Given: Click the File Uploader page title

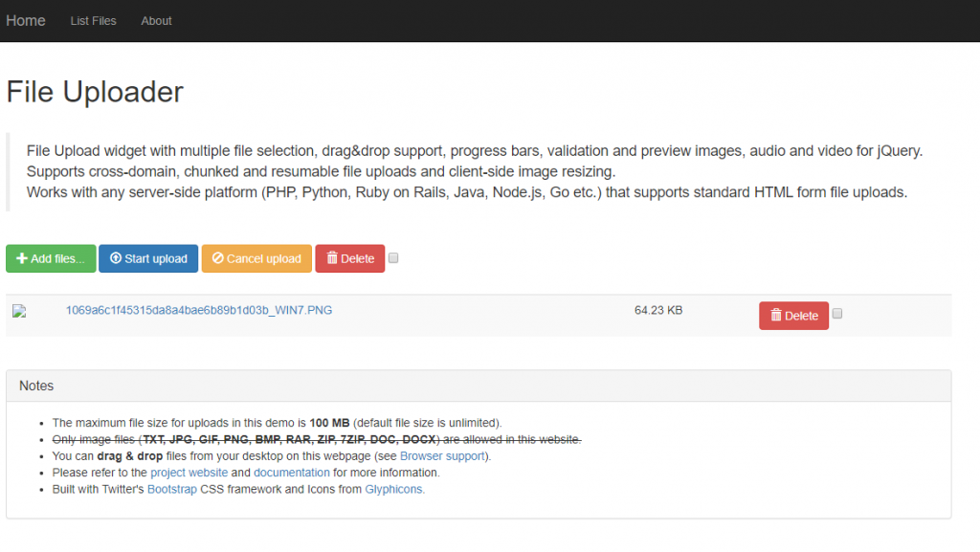Looking at the screenshot, I should tap(95, 92).
